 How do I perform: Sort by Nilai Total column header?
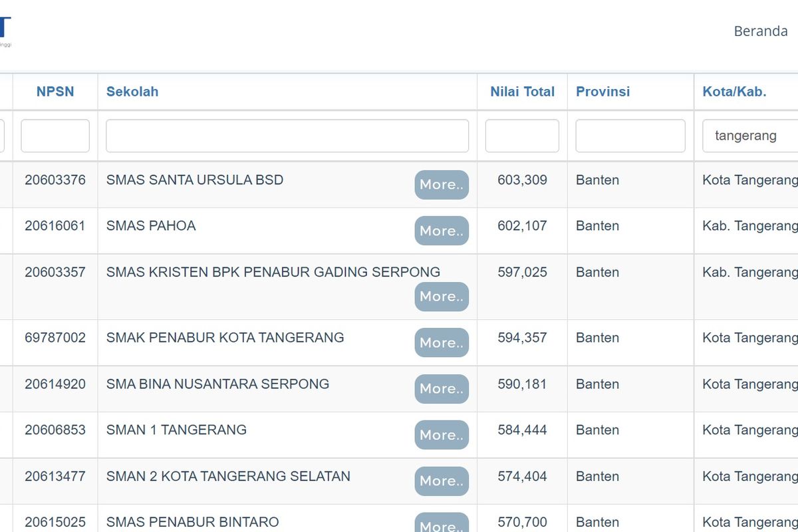(522, 92)
